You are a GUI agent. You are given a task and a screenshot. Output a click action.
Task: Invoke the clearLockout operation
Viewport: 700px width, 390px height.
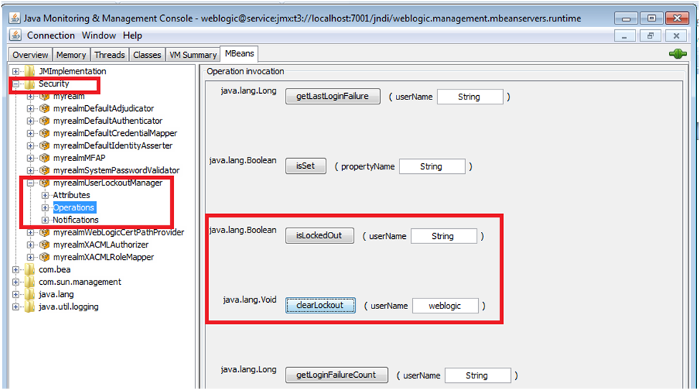tap(321, 305)
